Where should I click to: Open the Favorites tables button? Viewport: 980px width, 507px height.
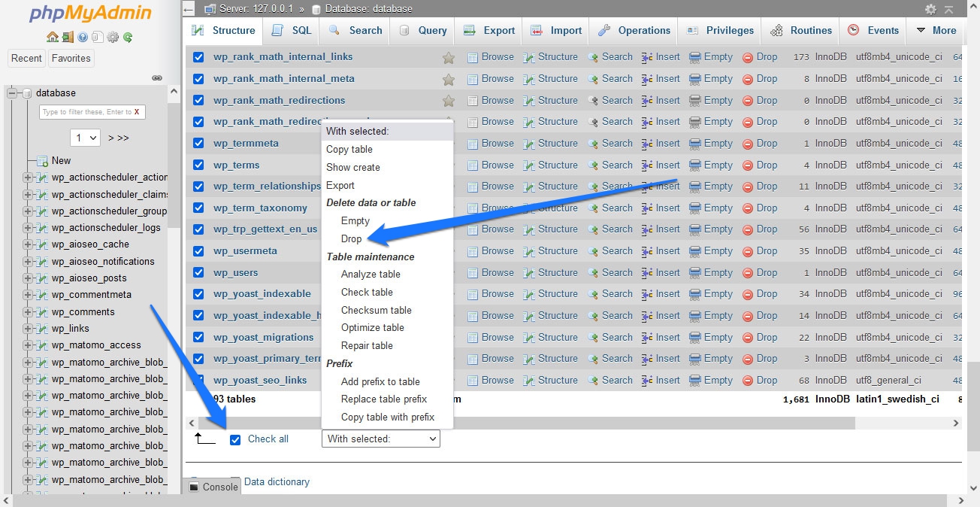click(x=71, y=58)
